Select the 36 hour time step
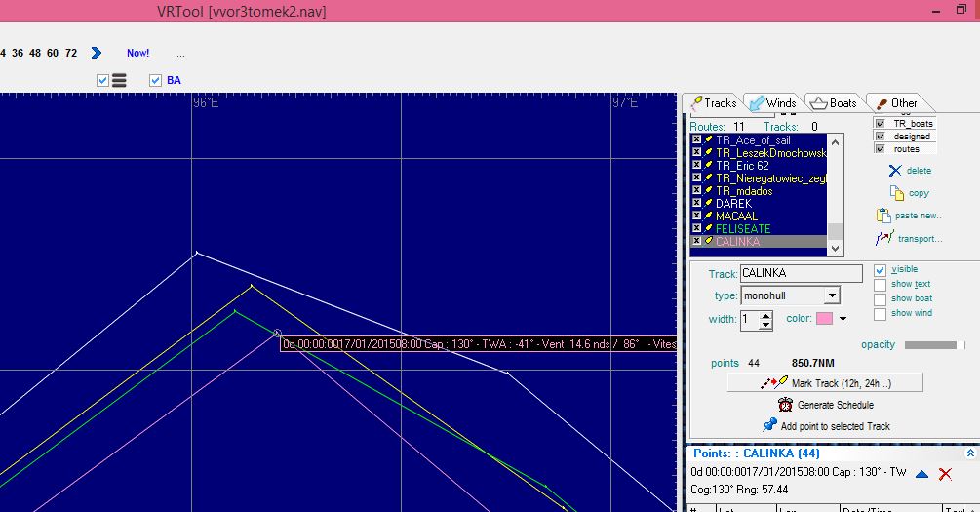 [x=18, y=53]
